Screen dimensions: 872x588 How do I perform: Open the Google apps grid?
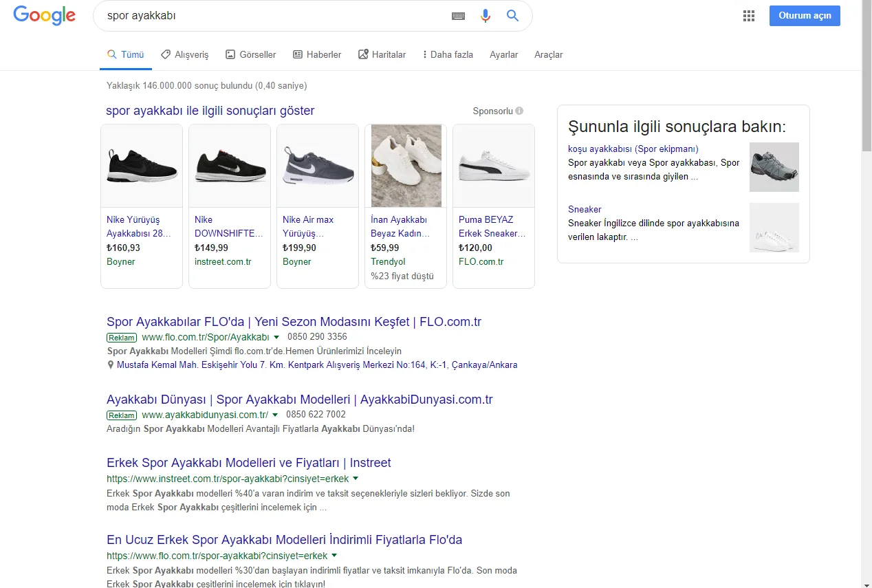tap(749, 16)
